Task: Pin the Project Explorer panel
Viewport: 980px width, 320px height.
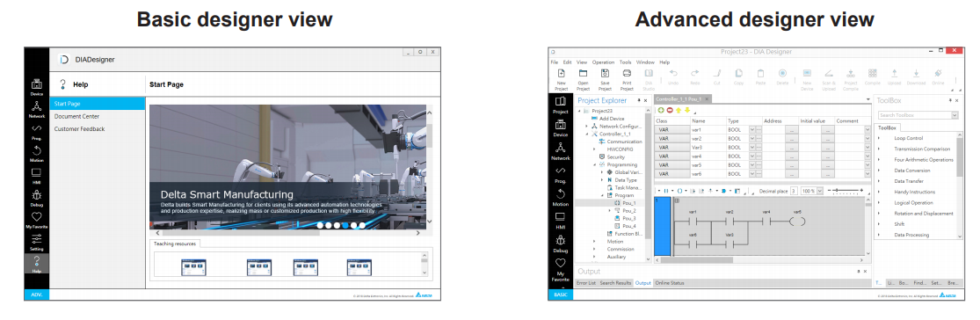Action: click(x=637, y=100)
